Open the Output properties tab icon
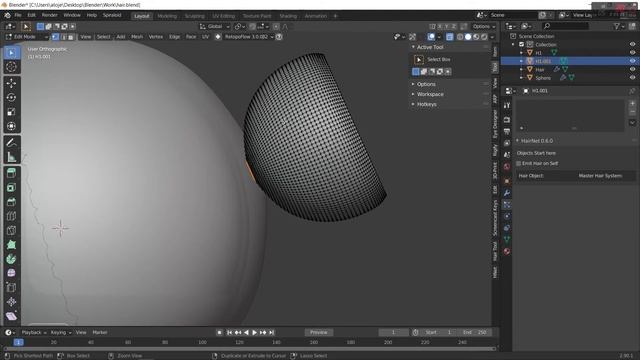The image size is (640, 360). coord(507,131)
